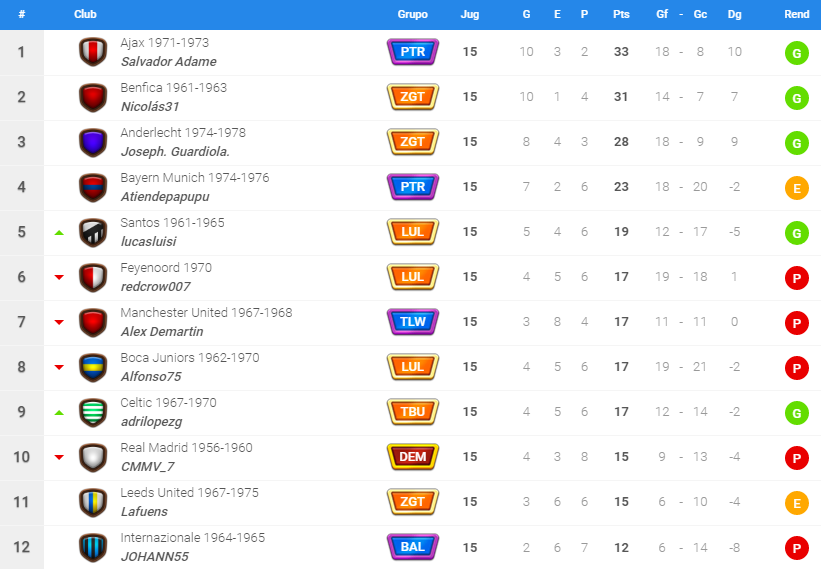Click the green G form indicator for Ajax
Viewport: 821px width, 569px height.
tap(796, 53)
